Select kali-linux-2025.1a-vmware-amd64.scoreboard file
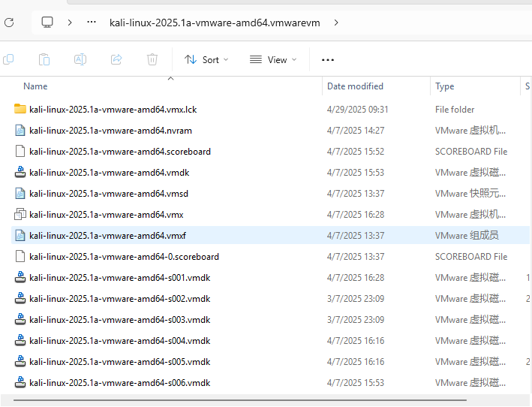This screenshot has height=407, width=532. click(120, 152)
